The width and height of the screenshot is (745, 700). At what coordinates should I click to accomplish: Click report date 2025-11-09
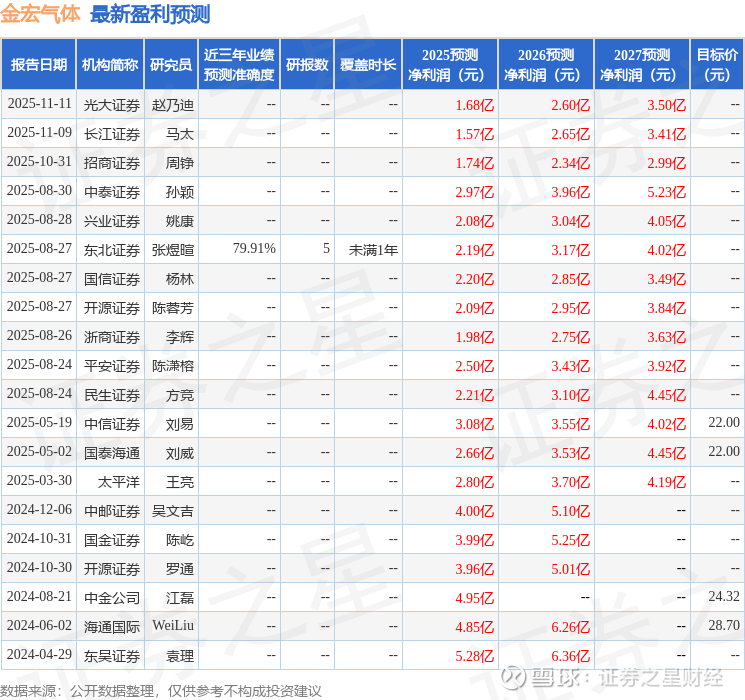tap(39, 133)
